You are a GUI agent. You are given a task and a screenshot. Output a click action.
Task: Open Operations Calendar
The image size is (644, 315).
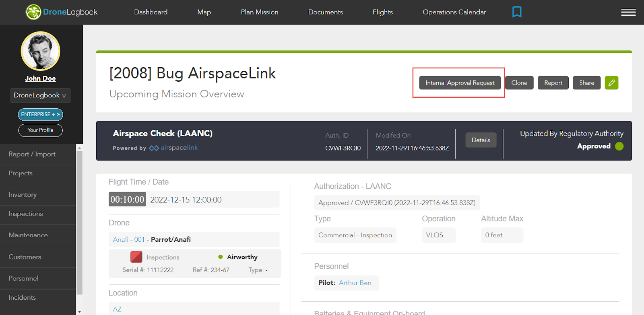[x=454, y=12]
